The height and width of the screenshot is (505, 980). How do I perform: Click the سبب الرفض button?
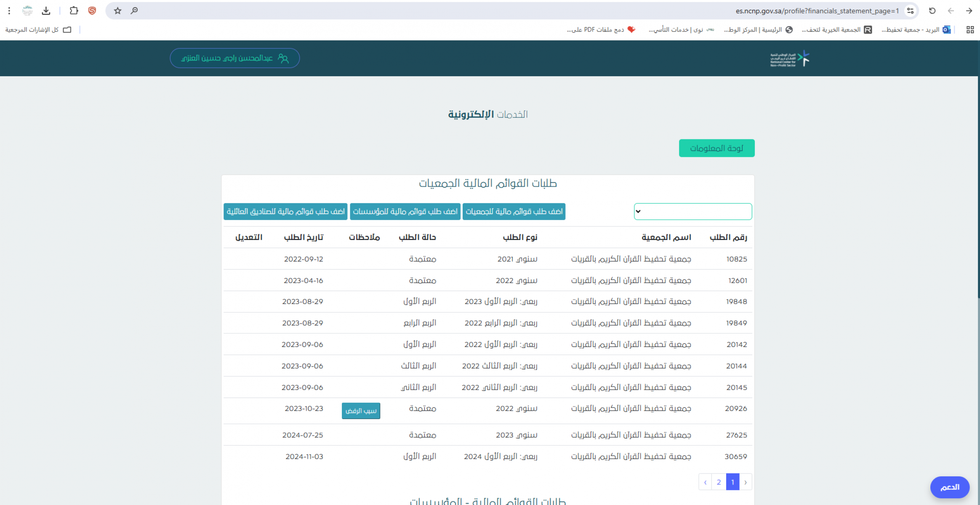[361, 411]
